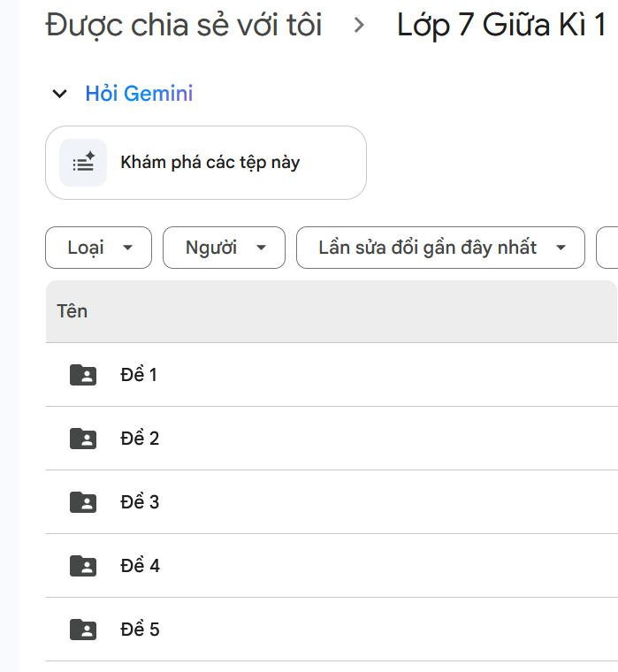Sort by the Tên column header
Screen dimensions: 618x672
72,311
